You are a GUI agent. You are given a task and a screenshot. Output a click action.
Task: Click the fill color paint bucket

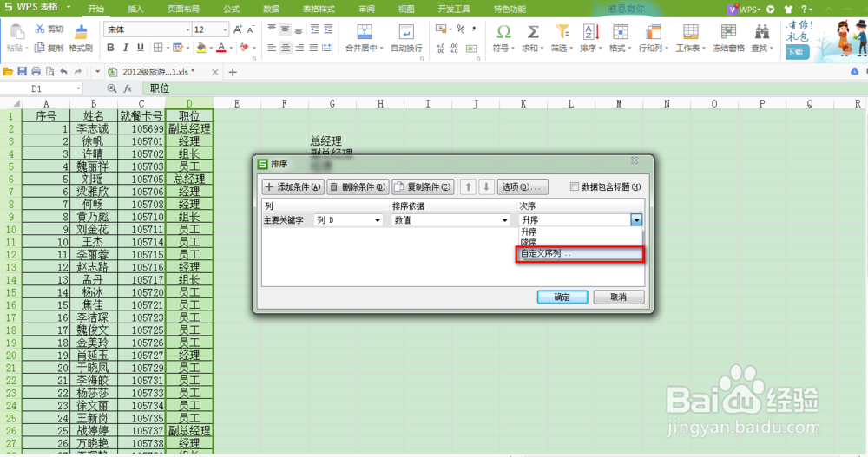point(201,48)
